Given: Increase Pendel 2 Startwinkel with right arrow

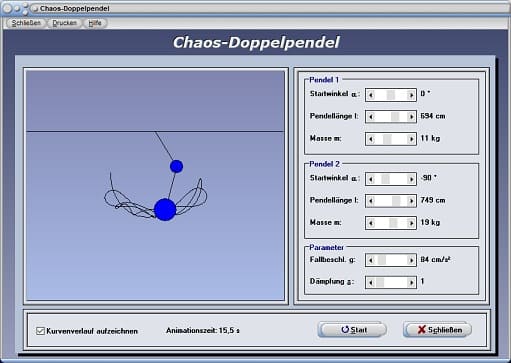Looking at the screenshot, I should pyautogui.click(x=411, y=179).
